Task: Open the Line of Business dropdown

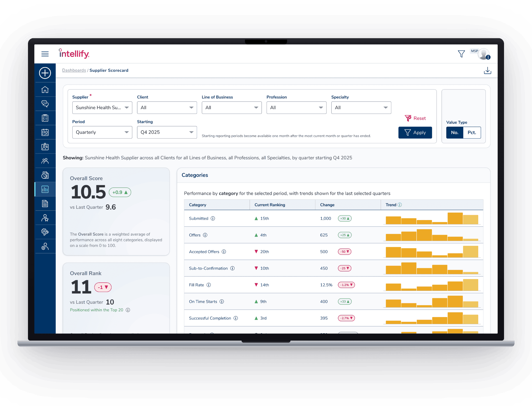Action: [232, 108]
